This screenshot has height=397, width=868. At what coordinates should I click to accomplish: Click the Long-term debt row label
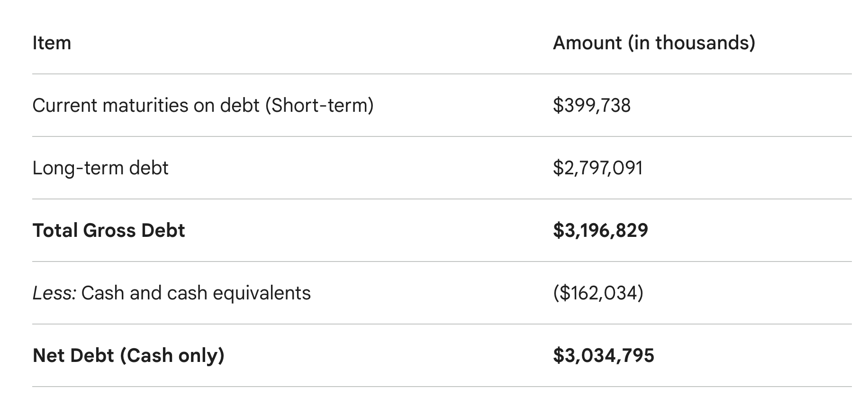(100, 168)
